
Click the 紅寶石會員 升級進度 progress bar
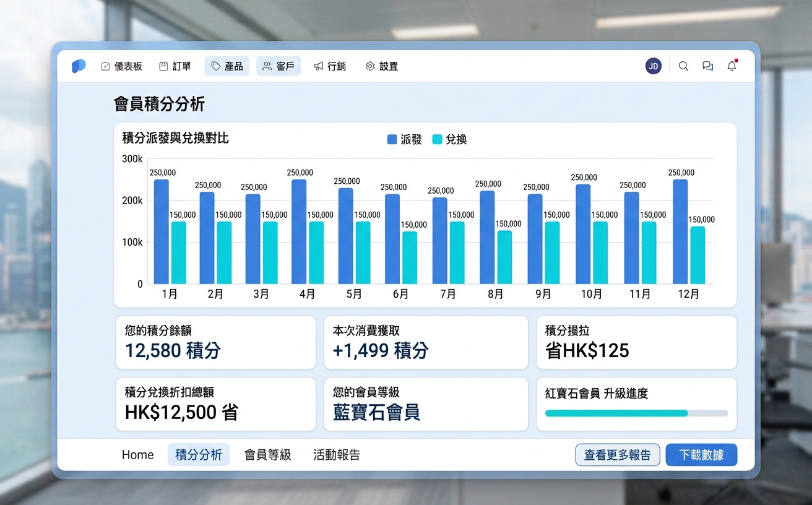(x=637, y=413)
